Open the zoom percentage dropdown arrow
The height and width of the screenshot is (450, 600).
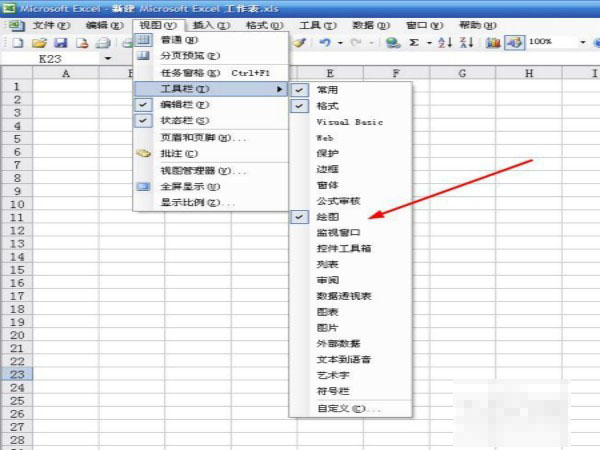coord(583,42)
